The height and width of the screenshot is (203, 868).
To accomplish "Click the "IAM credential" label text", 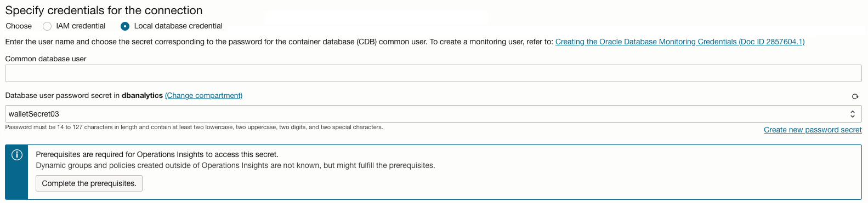I will (81, 26).
